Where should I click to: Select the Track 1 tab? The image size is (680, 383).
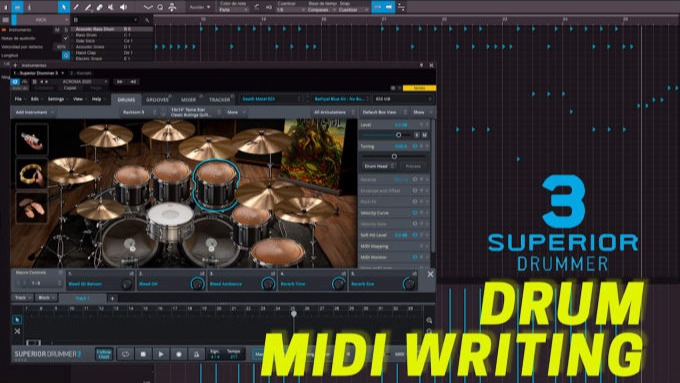pos(82,298)
